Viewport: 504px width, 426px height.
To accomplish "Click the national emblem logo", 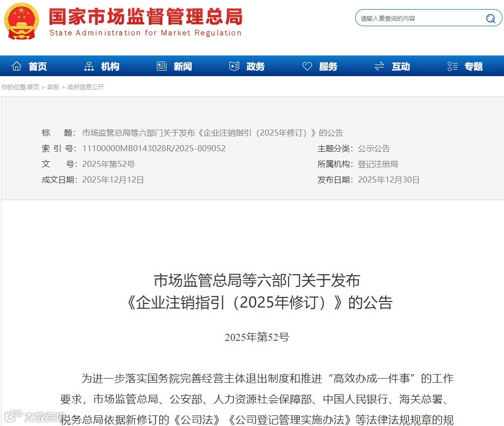I will 22,21.
